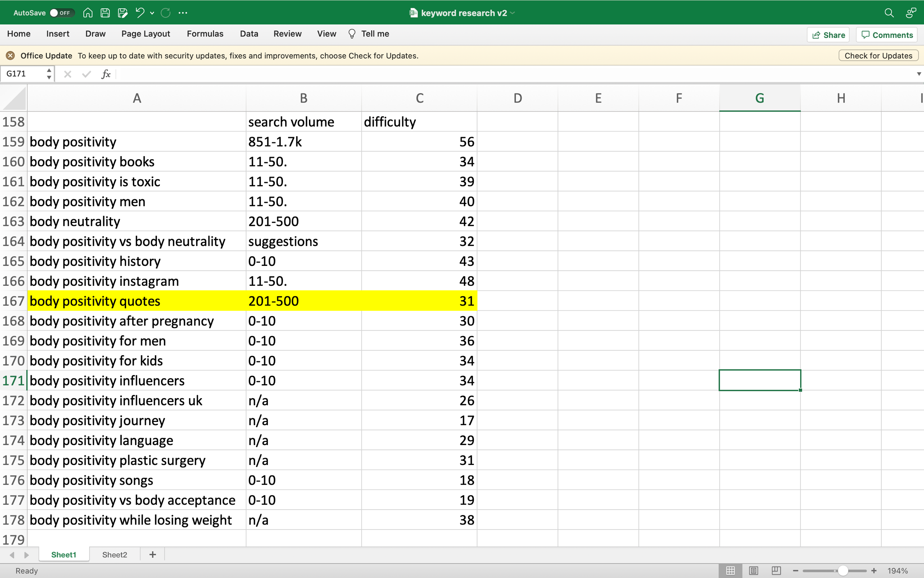Image resolution: width=924 pixels, height=578 pixels.
Task: Click the Select All corner triangle
Action: tap(14, 98)
